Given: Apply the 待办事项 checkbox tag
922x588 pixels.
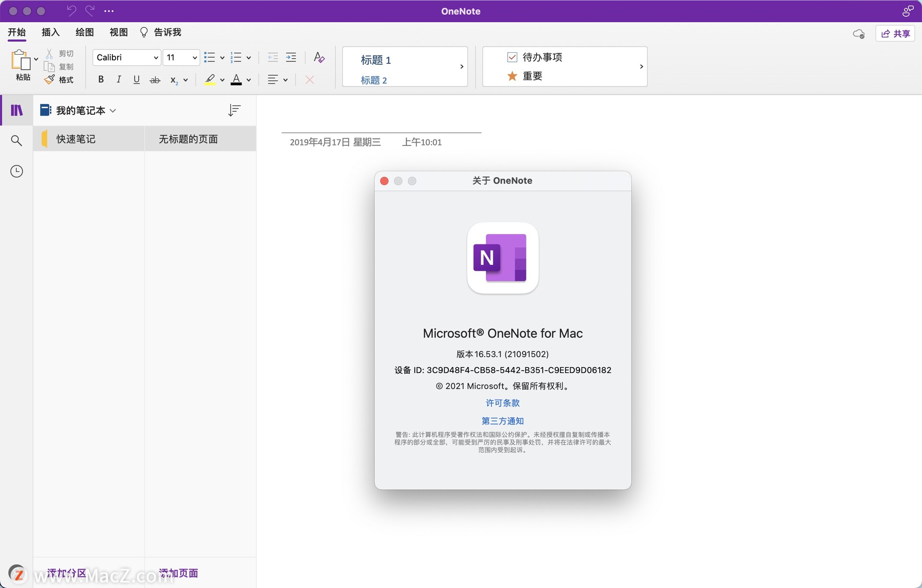Looking at the screenshot, I should coord(535,57).
